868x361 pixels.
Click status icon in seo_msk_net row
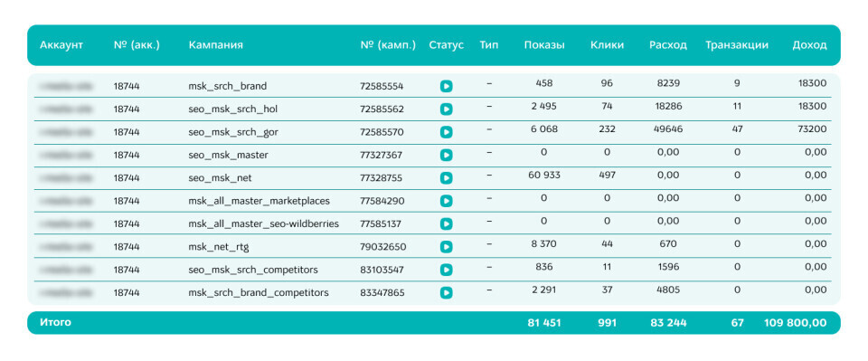coord(446,178)
